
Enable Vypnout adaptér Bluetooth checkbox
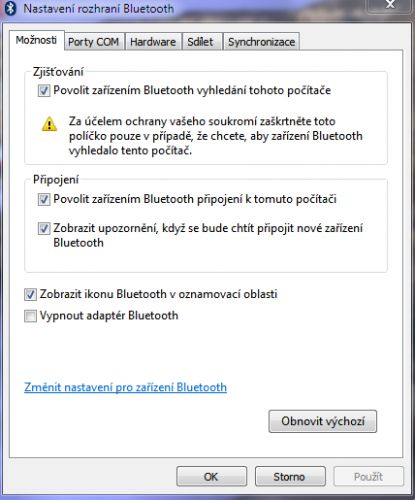click(30, 316)
